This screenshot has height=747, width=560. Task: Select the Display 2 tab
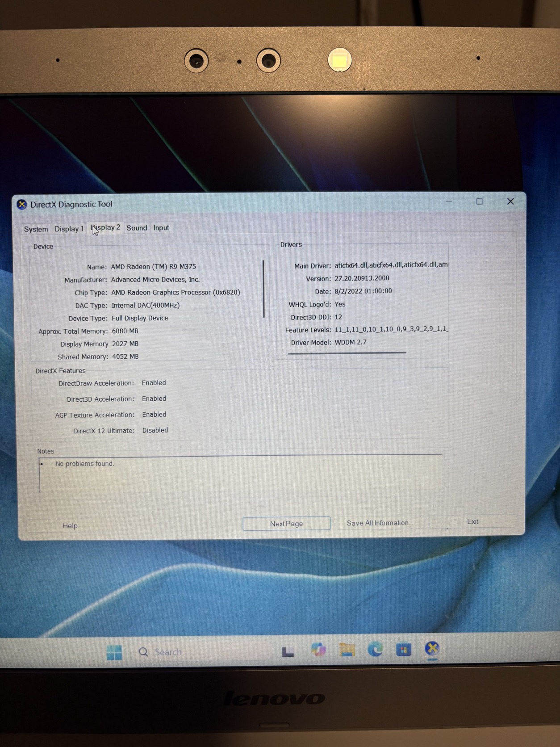pos(105,227)
